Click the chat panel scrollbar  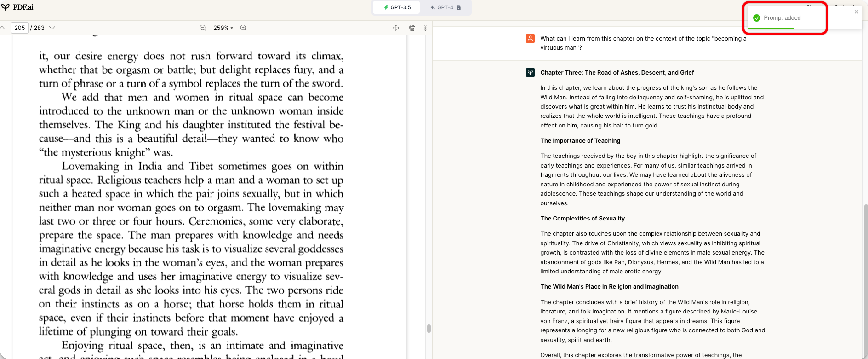coord(865,276)
